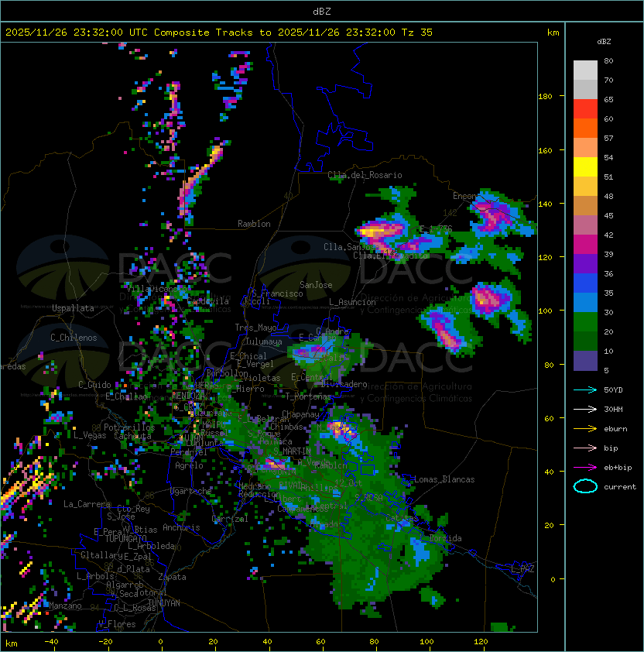Click the 'La_Carrera' map label
The image size is (644, 652).
click(x=87, y=504)
